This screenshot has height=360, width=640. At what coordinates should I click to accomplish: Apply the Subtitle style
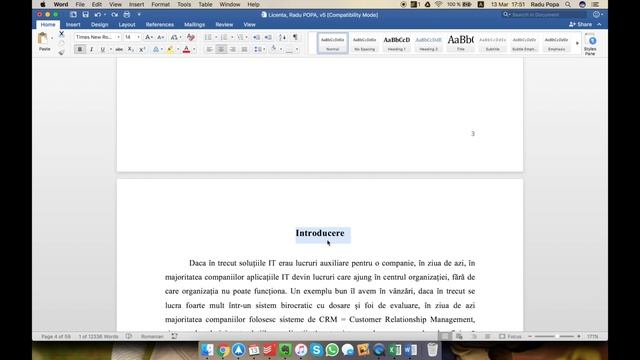(x=492, y=43)
